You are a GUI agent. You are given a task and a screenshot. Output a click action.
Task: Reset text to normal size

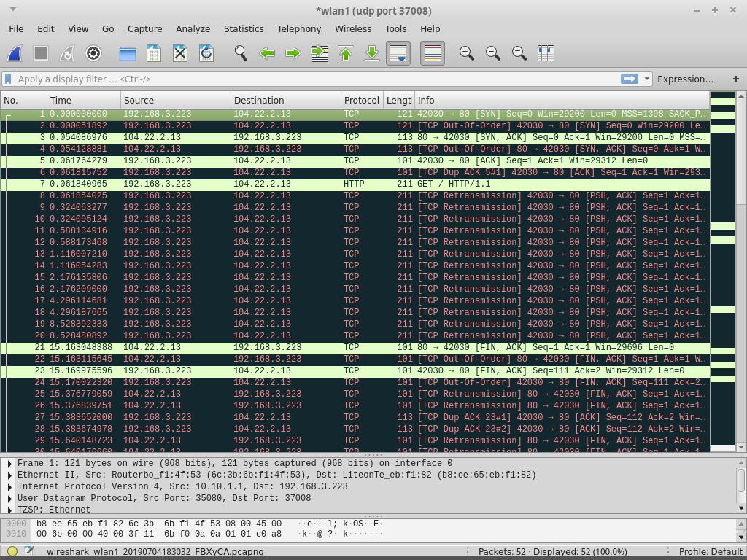click(519, 53)
